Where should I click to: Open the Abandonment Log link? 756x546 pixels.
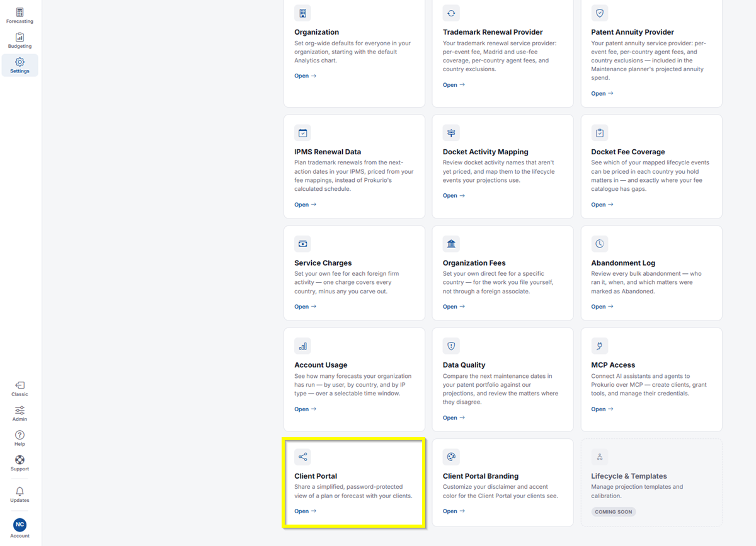pos(602,307)
